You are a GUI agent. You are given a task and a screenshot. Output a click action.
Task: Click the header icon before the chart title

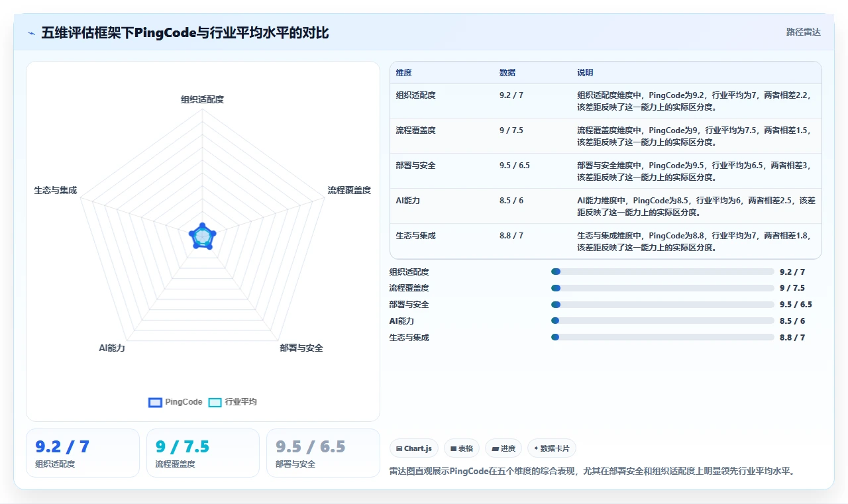tap(31, 32)
